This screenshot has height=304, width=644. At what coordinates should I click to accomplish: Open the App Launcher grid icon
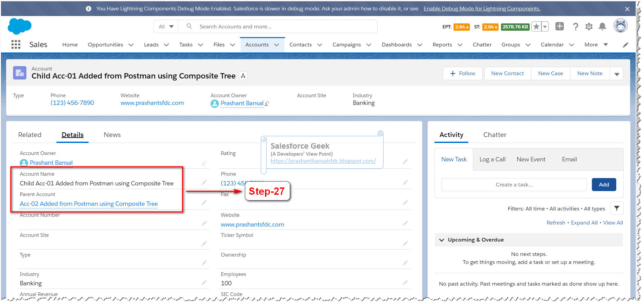click(x=16, y=44)
